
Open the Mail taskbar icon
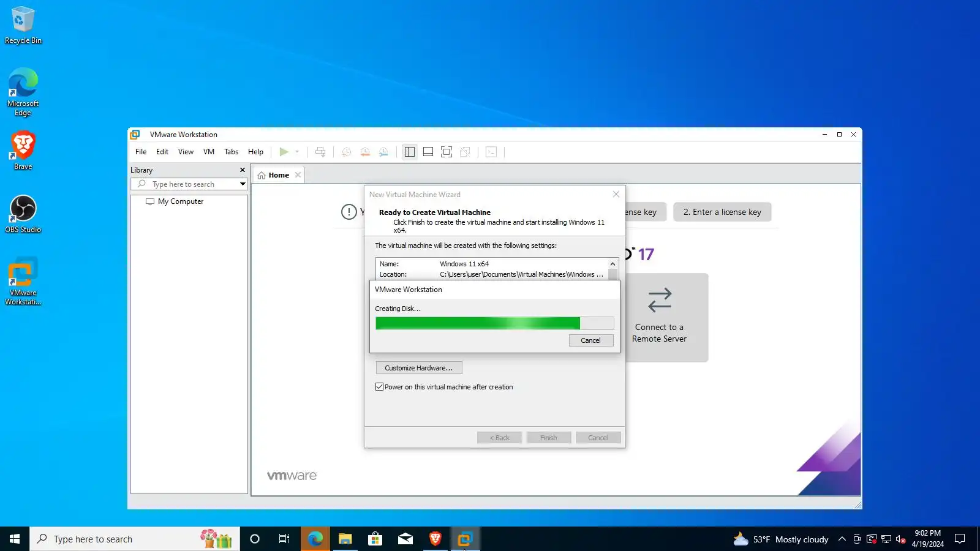tap(405, 539)
